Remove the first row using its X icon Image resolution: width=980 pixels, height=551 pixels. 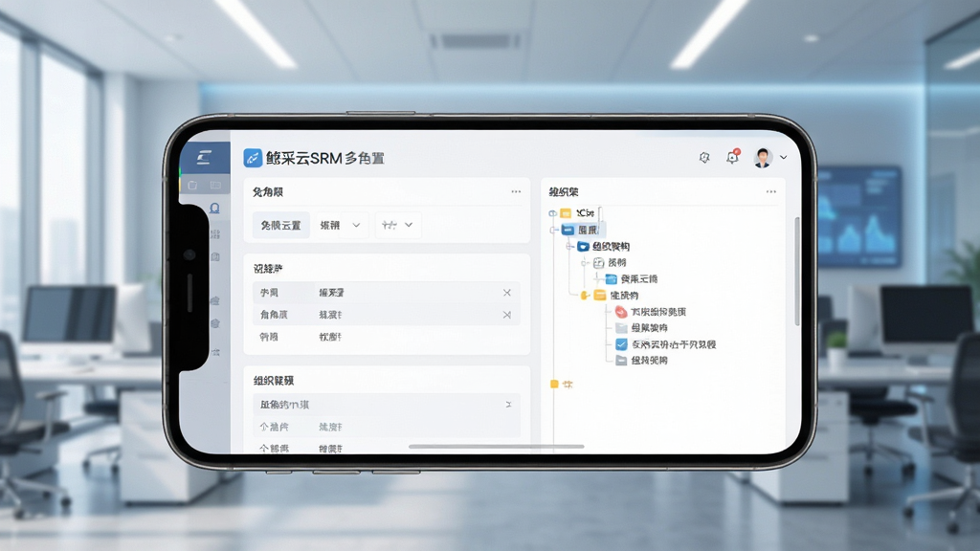(507, 293)
